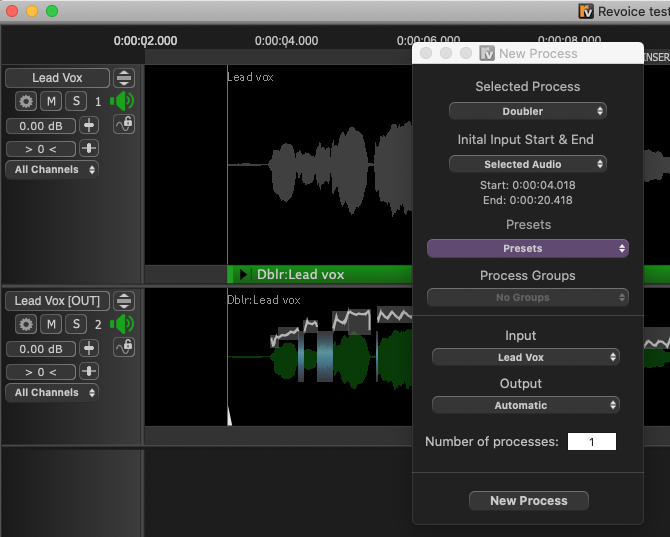Open the Output Automatic dropdown

click(x=526, y=405)
